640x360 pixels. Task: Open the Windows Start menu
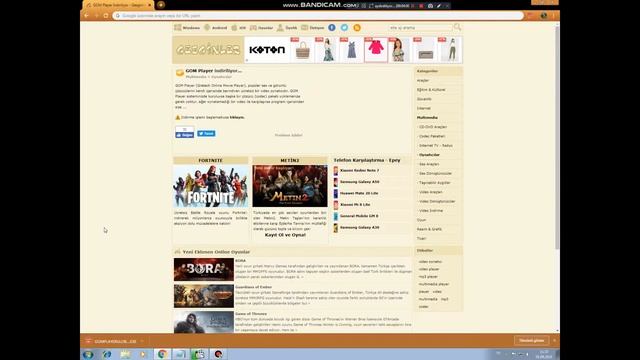(x=88, y=354)
